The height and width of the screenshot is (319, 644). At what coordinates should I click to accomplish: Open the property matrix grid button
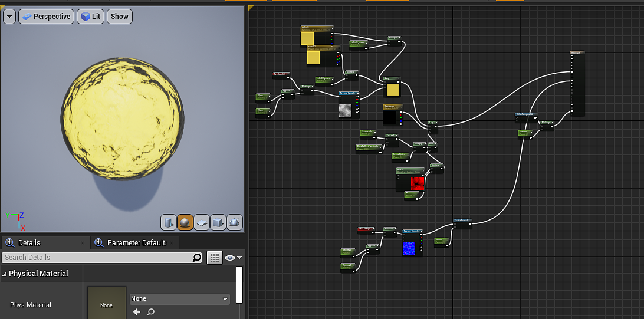tap(215, 258)
